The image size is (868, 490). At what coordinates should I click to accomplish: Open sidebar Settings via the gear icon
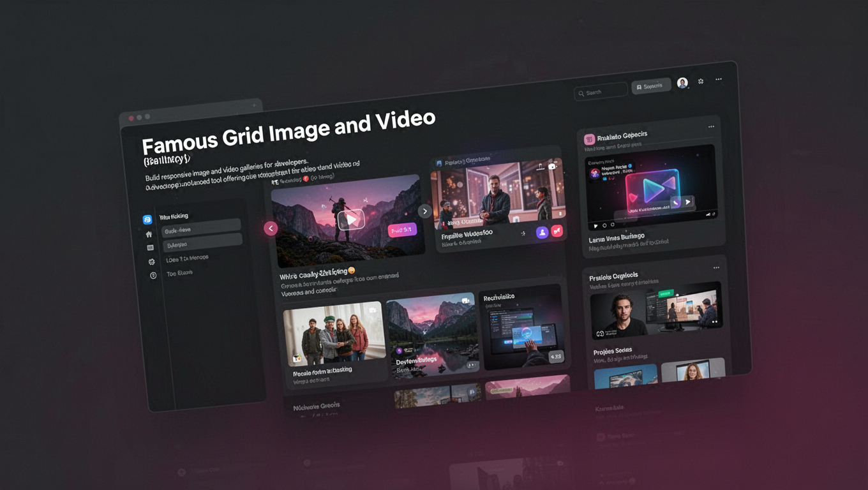(x=152, y=261)
